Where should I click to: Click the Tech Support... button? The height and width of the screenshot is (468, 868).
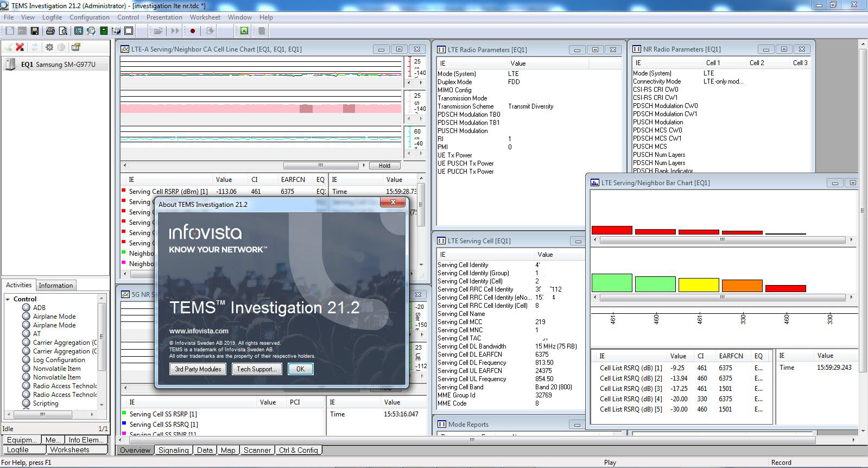tap(257, 369)
